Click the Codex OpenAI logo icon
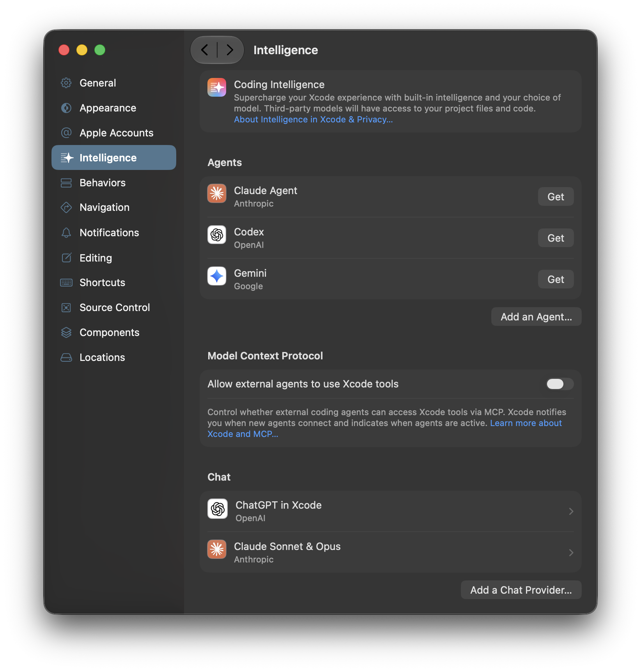The image size is (641, 672). click(x=217, y=235)
